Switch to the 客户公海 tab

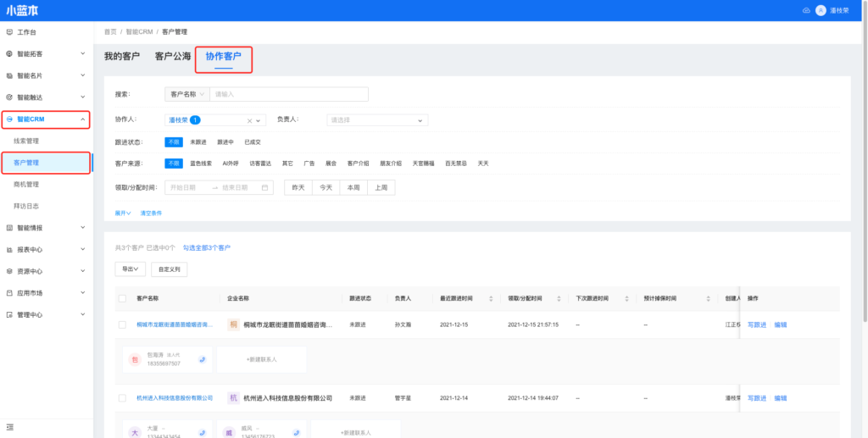pos(173,56)
